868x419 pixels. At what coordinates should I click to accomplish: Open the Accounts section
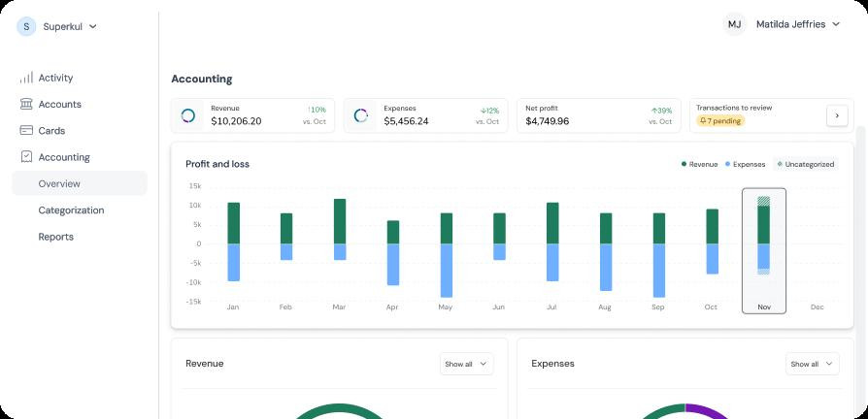[x=50, y=105]
